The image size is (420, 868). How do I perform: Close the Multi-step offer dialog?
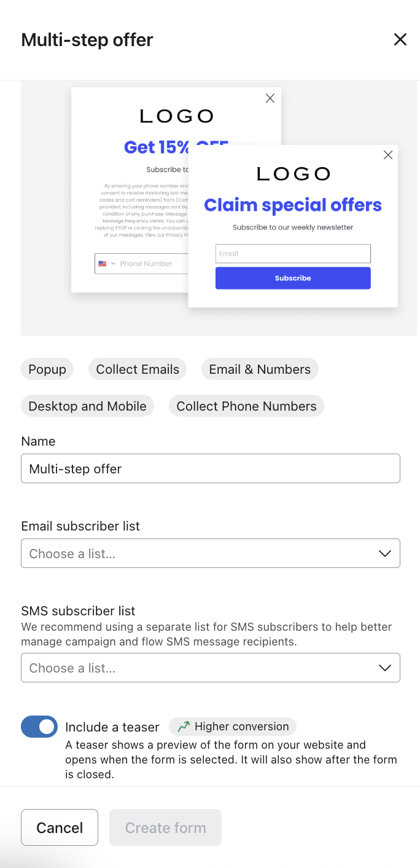tap(400, 40)
